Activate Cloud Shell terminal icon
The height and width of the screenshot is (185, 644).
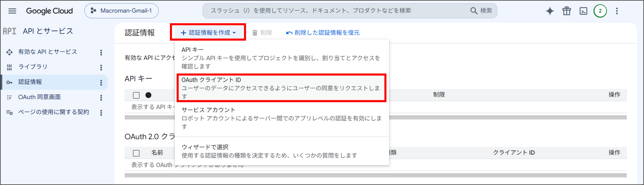pyautogui.click(x=583, y=11)
